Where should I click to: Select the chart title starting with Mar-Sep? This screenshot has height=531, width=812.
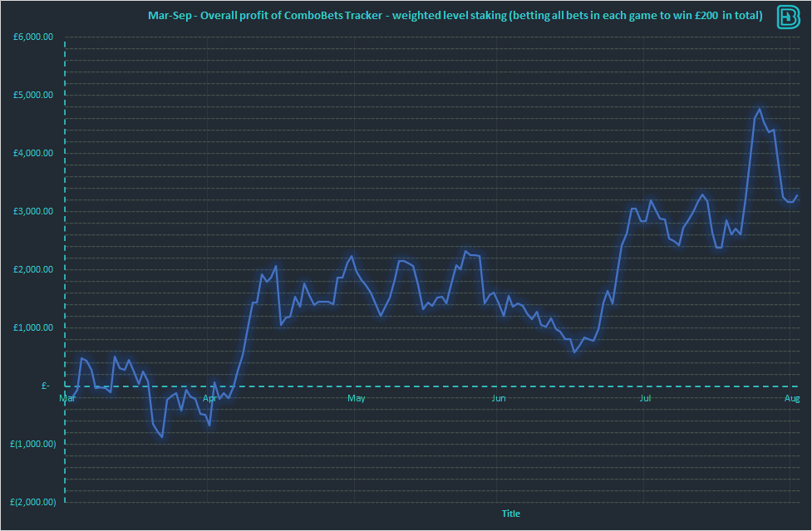click(455, 16)
